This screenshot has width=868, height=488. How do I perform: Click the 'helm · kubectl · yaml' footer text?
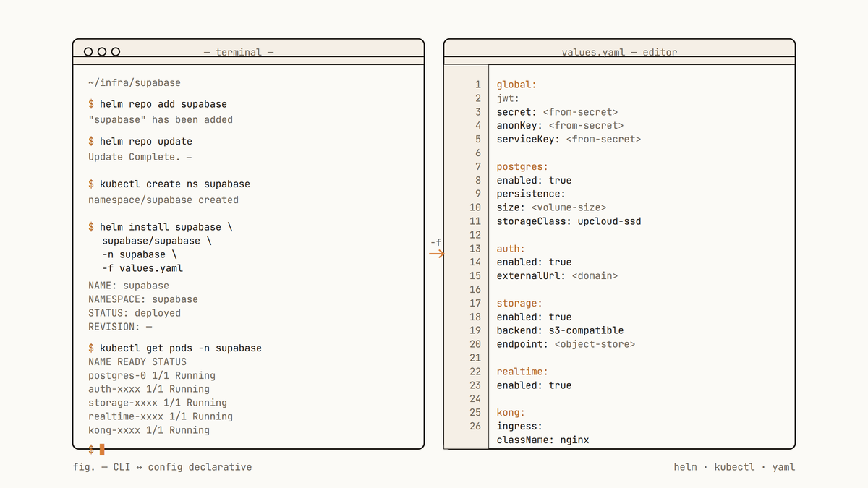pos(734,467)
